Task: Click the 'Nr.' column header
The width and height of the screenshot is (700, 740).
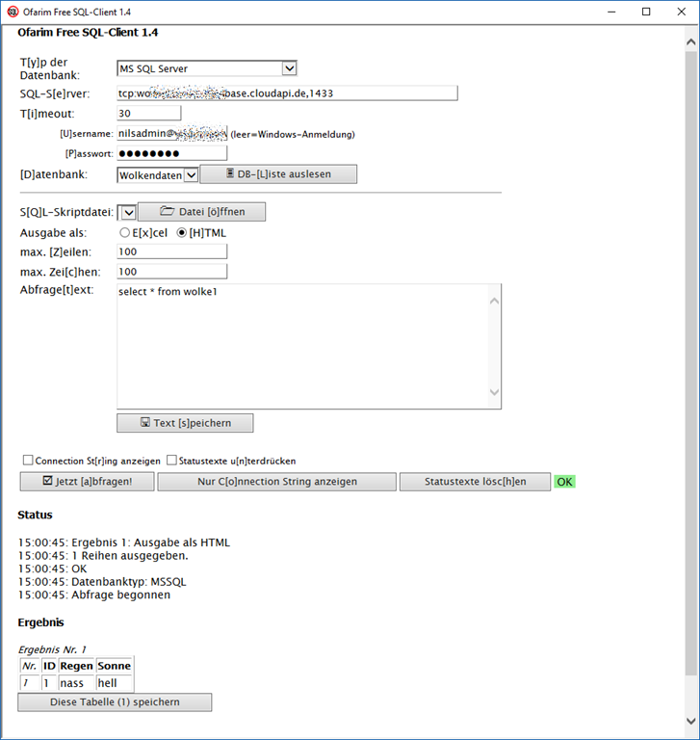Action: 29,666
